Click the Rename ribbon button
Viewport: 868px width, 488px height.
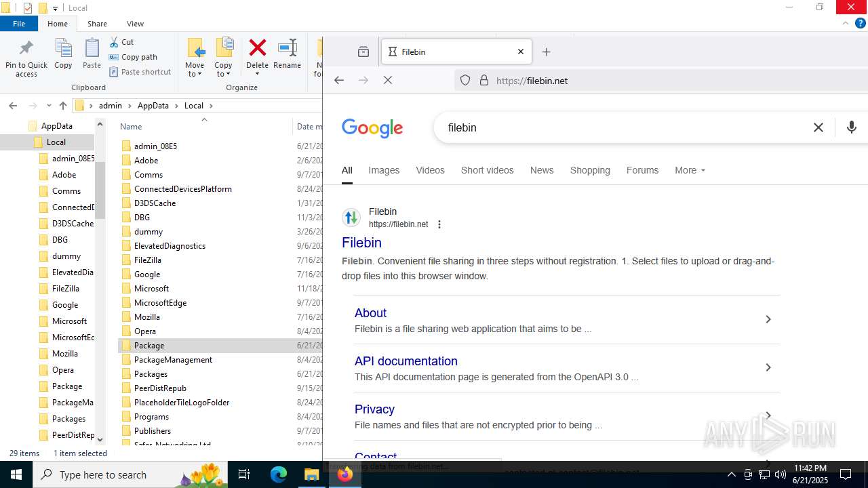point(288,54)
